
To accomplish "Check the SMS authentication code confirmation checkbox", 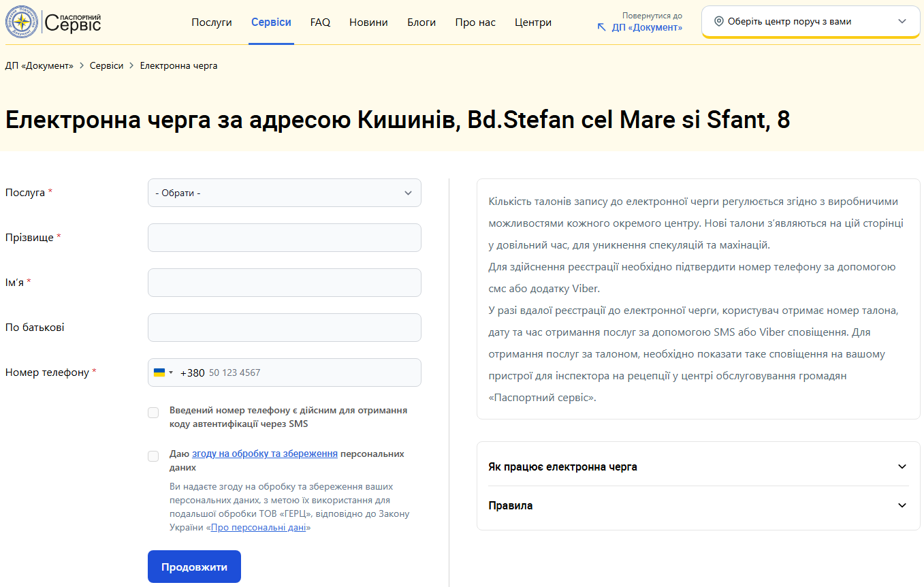I will [x=153, y=412].
